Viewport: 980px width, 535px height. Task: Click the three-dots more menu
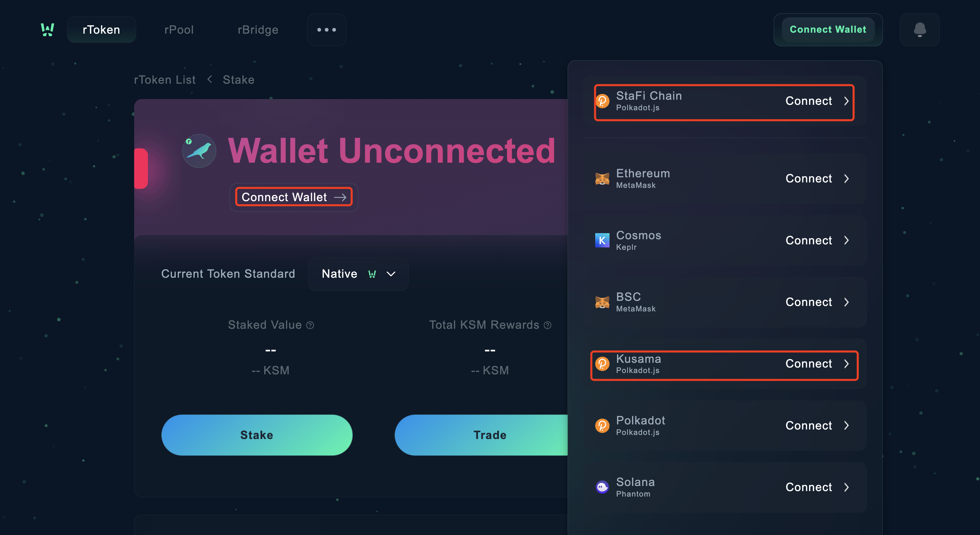point(327,30)
